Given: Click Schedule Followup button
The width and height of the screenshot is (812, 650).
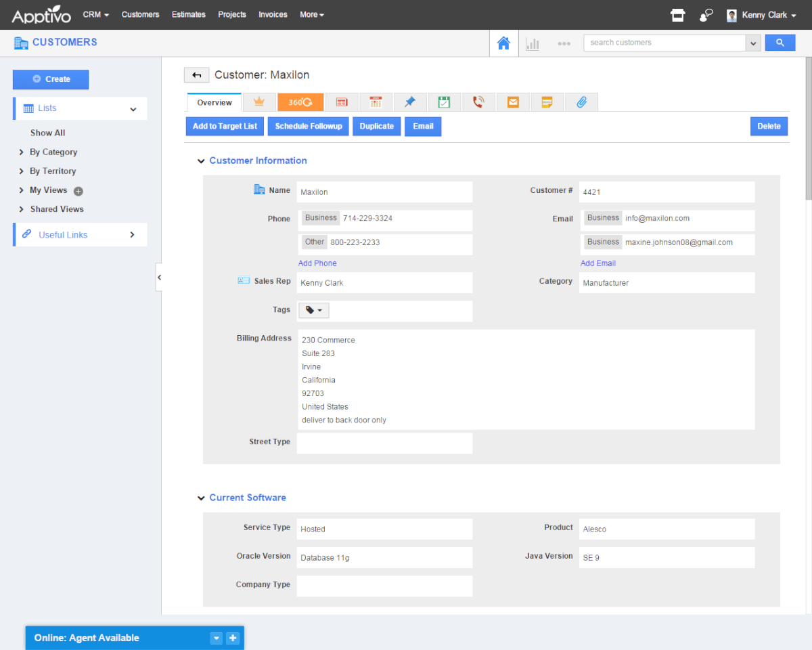Looking at the screenshot, I should tap(309, 127).
